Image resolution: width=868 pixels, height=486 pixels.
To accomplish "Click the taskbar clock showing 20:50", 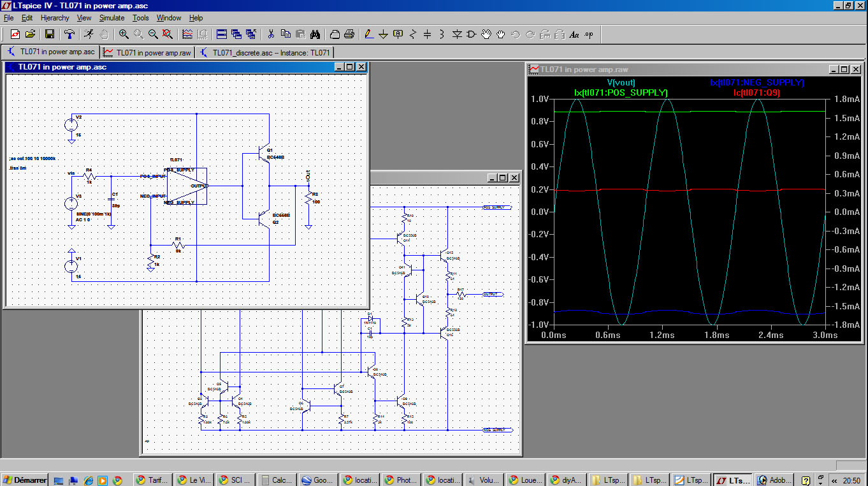I will pos(851,480).
